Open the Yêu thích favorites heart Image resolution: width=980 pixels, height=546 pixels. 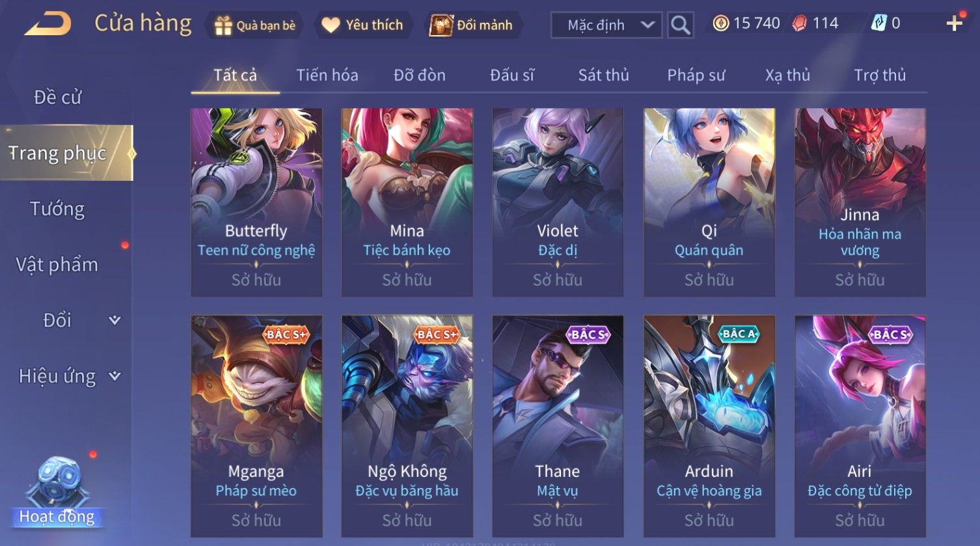point(363,25)
